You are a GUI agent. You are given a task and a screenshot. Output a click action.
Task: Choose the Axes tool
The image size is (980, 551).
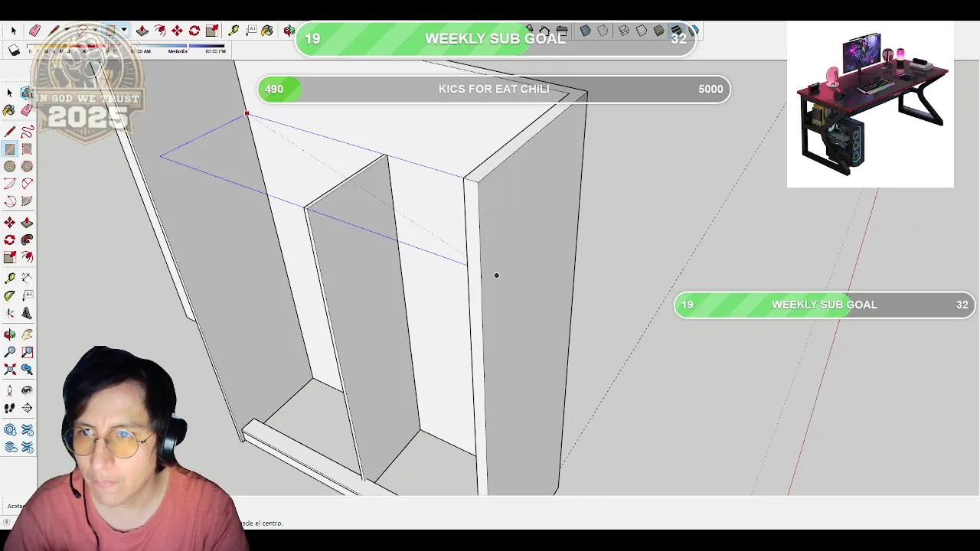(x=9, y=313)
